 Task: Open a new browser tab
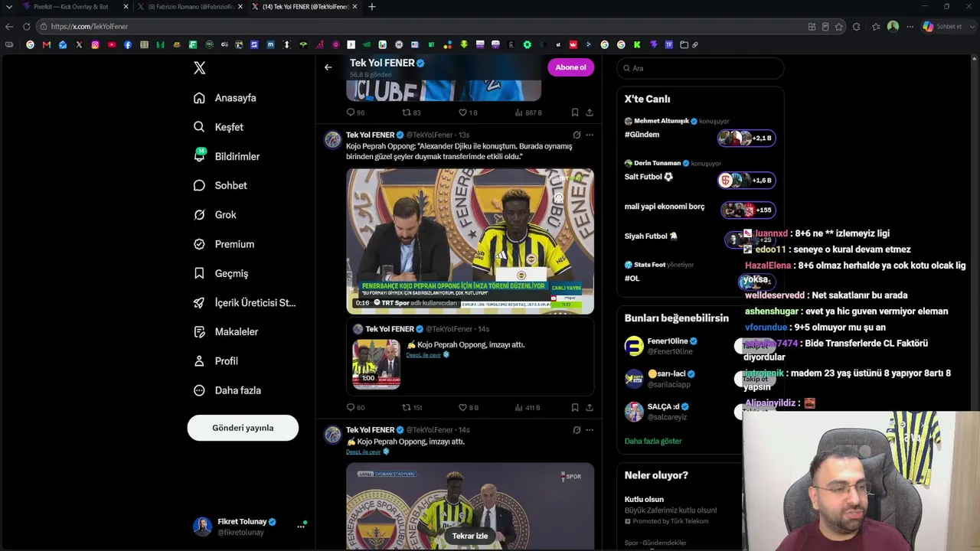[x=372, y=7]
